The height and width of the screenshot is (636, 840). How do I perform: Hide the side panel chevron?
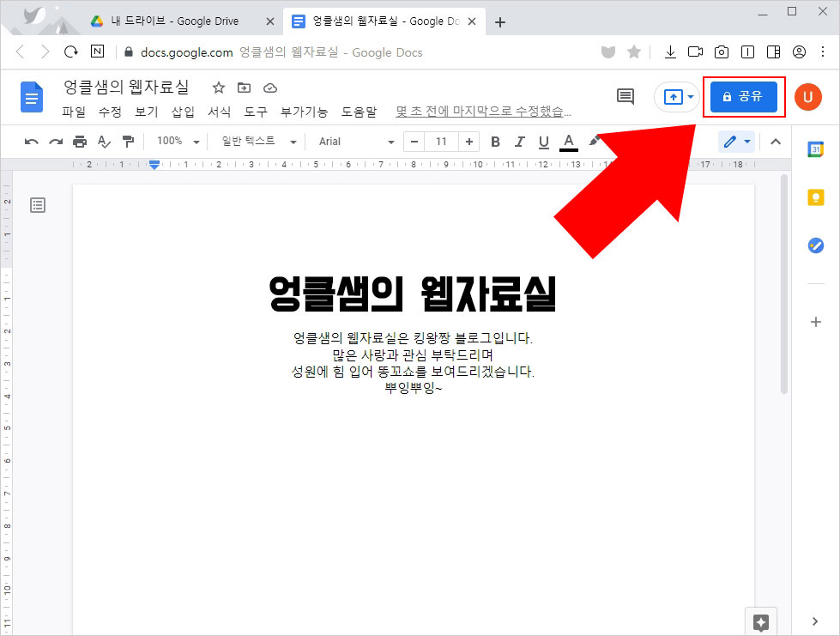tap(815, 621)
